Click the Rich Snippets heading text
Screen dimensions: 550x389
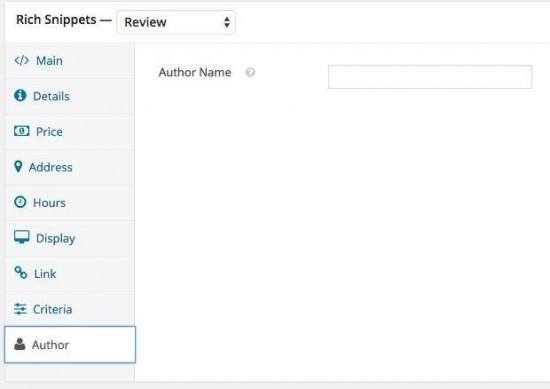(56, 20)
